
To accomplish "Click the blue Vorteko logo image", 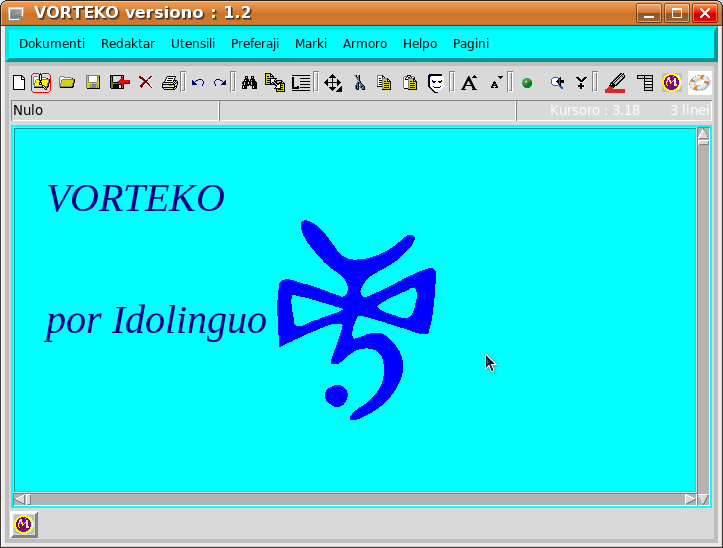I will click(356, 320).
